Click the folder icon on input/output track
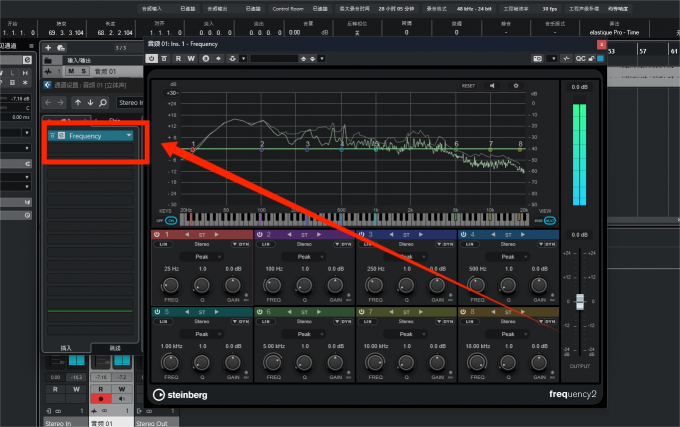 (x=48, y=60)
